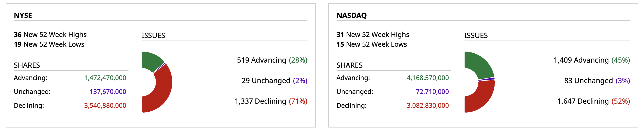644x137 pixels.
Task: Click the 1,337 Declining (71%) NYSE label
Action: [271, 101]
